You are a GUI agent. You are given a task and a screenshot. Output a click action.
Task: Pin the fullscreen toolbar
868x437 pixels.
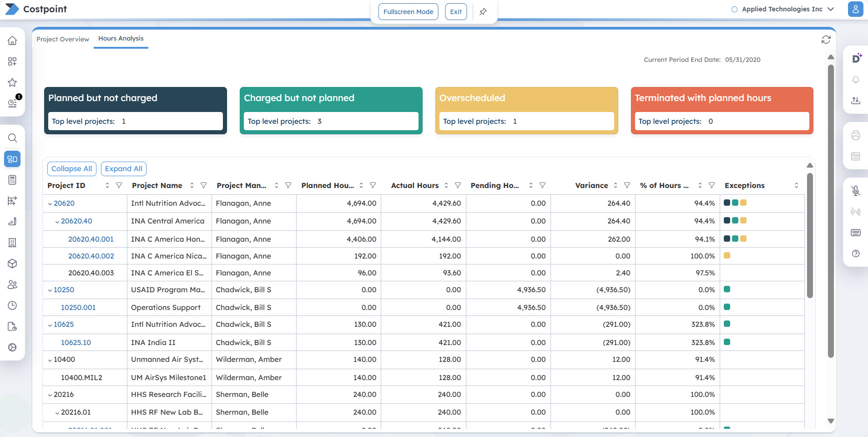483,12
